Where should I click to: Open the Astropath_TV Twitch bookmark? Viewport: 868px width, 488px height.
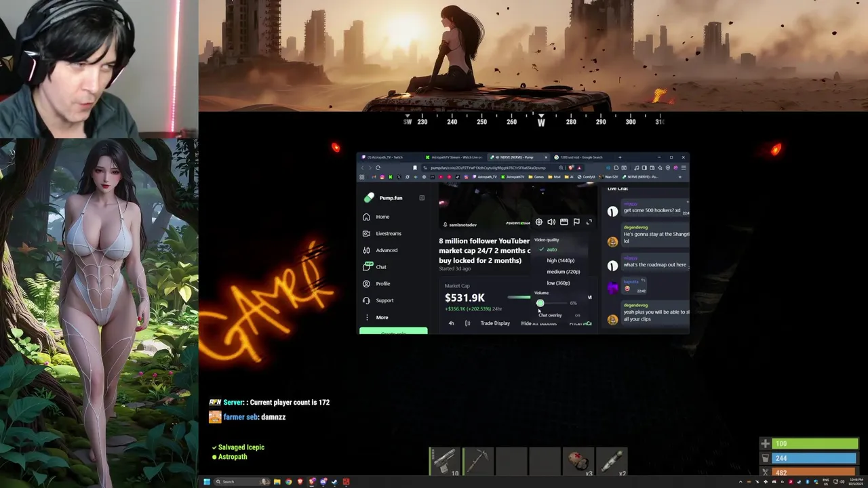[485, 177]
